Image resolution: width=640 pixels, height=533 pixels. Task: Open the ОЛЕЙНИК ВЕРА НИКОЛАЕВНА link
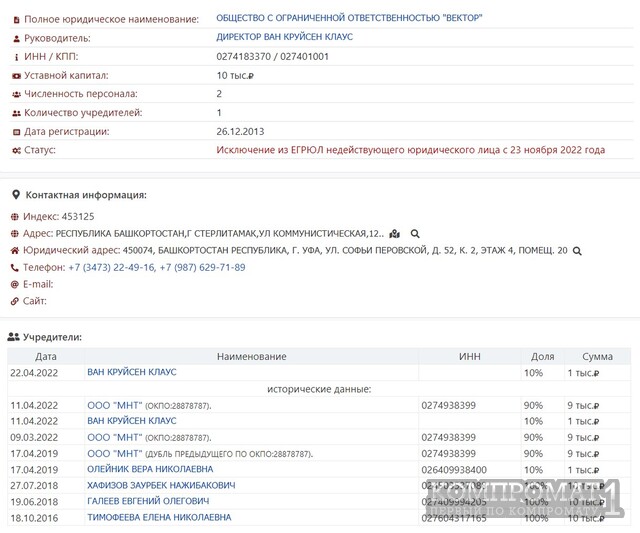(150, 469)
